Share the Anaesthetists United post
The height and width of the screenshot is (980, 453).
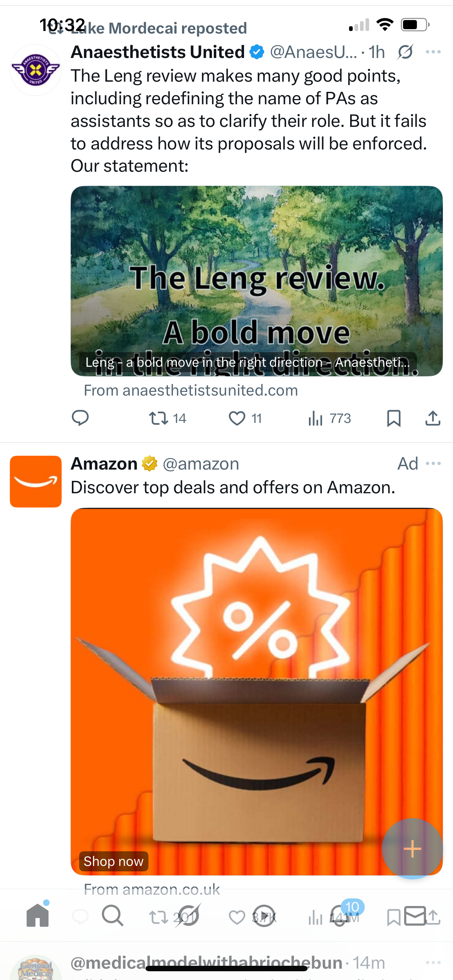point(433,418)
